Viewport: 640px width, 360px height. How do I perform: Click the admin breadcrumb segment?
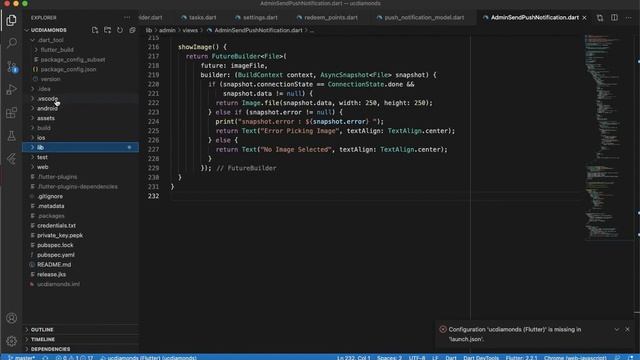click(167, 30)
